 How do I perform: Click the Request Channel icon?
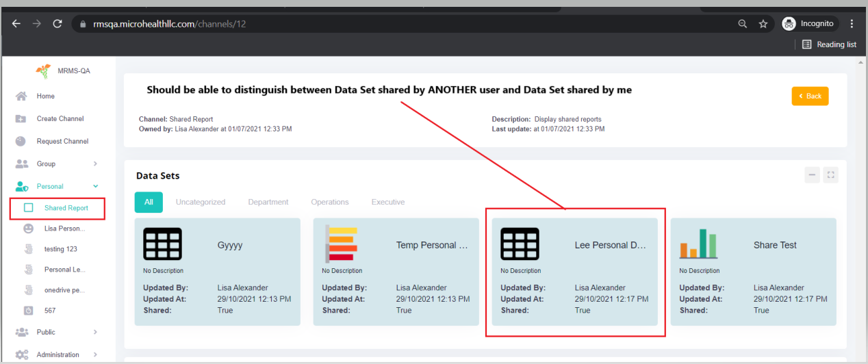coord(21,141)
